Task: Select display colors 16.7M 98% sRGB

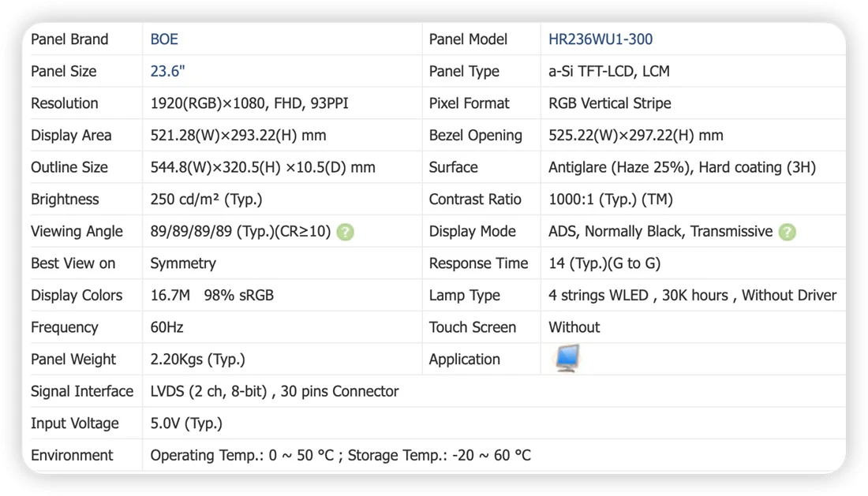Action: pyautogui.click(x=212, y=296)
